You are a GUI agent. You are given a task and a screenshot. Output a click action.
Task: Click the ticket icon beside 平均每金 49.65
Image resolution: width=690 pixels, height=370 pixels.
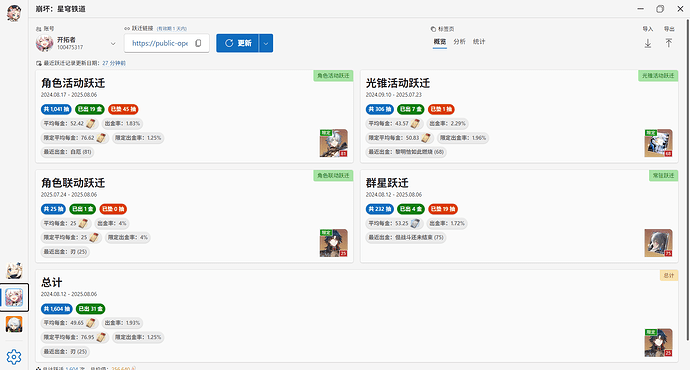coord(91,323)
